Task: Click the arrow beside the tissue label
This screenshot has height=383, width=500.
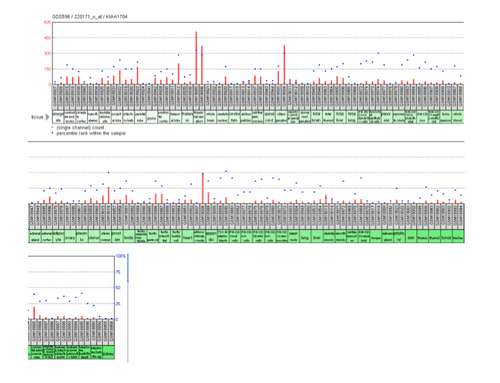Action: (x=47, y=117)
